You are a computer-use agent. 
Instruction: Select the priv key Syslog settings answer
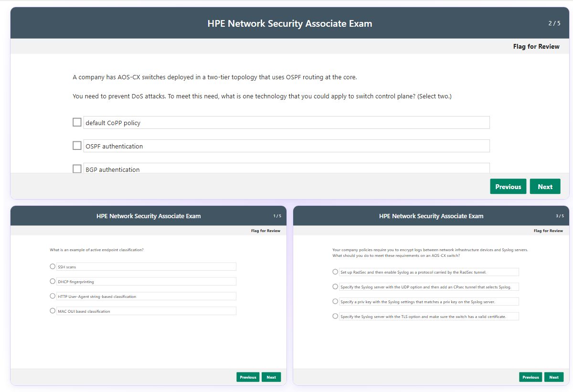pyautogui.click(x=335, y=301)
